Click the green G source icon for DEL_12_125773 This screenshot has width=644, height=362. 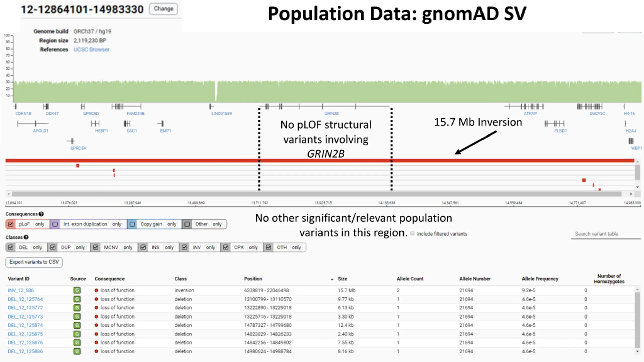(x=77, y=316)
